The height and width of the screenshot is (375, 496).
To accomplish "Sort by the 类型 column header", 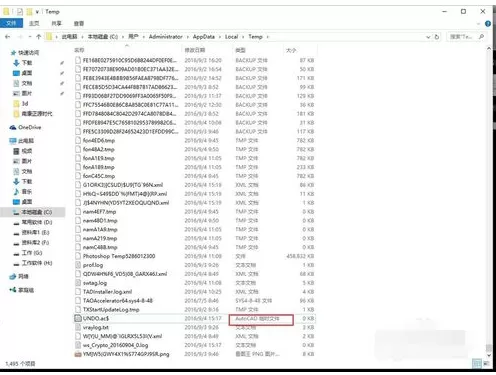I will tap(240, 50).
